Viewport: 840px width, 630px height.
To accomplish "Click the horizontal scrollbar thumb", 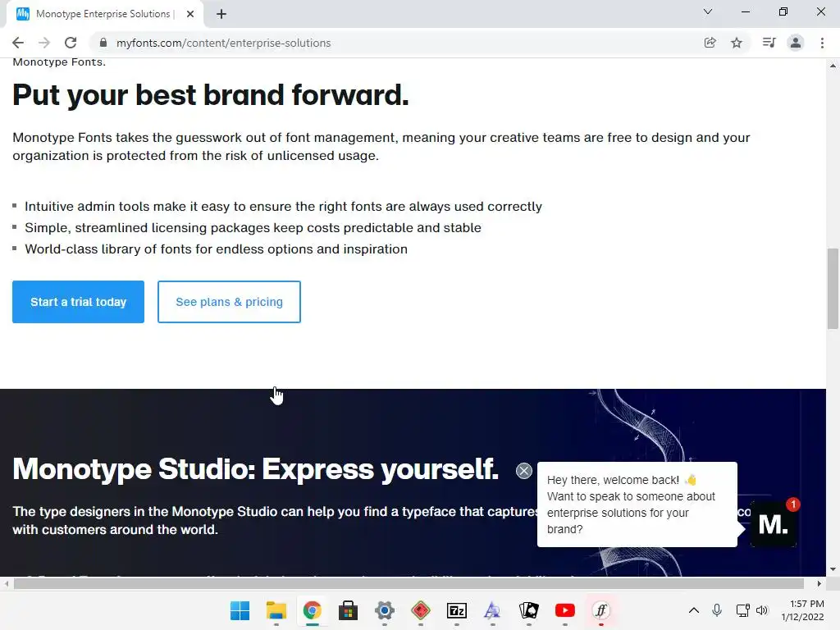I will [x=409, y=583].
